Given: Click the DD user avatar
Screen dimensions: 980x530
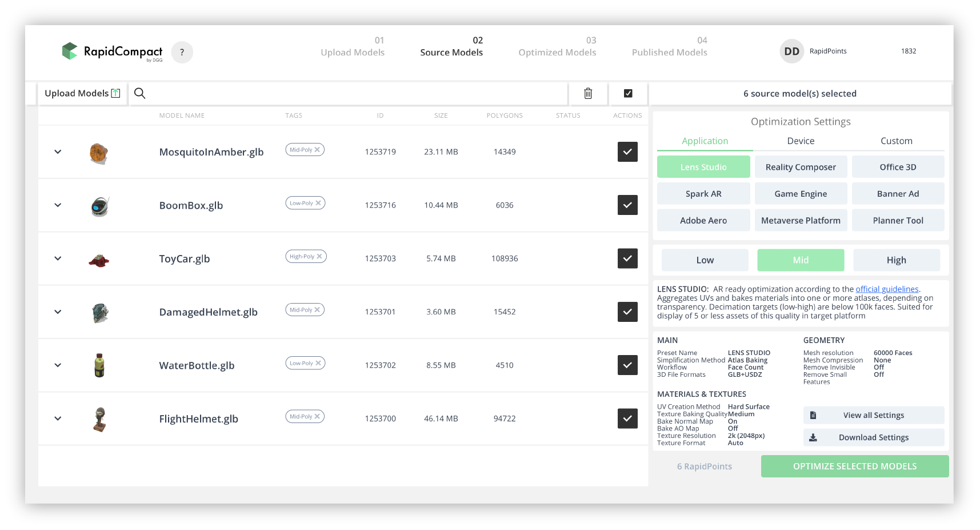Looking at the screenshot, I should click(791, 51).
